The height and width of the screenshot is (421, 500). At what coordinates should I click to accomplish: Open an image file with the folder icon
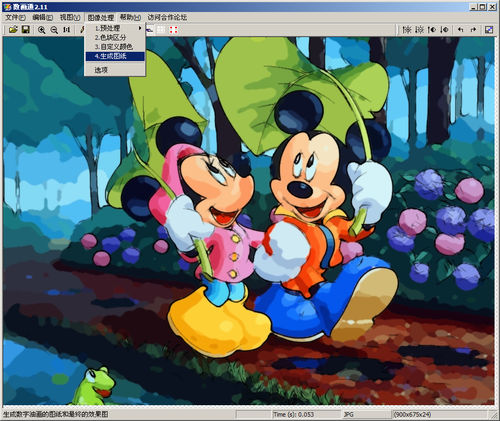coord(13,30)
